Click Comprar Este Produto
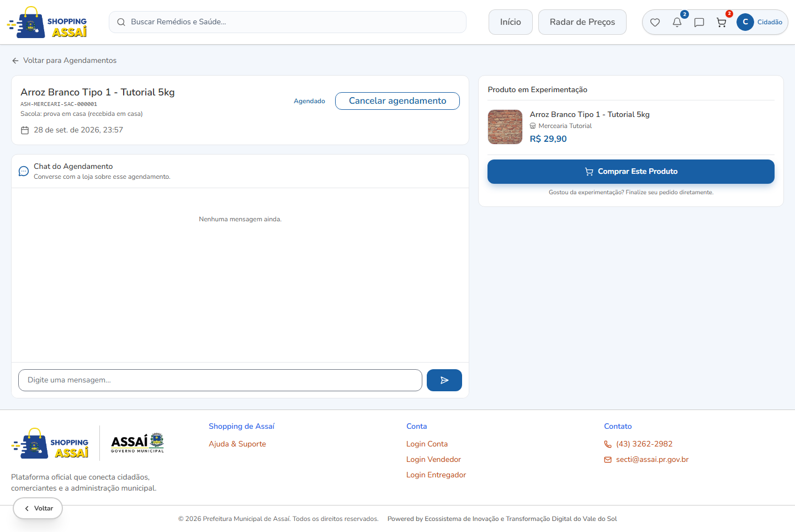 [x=631, y=172]
